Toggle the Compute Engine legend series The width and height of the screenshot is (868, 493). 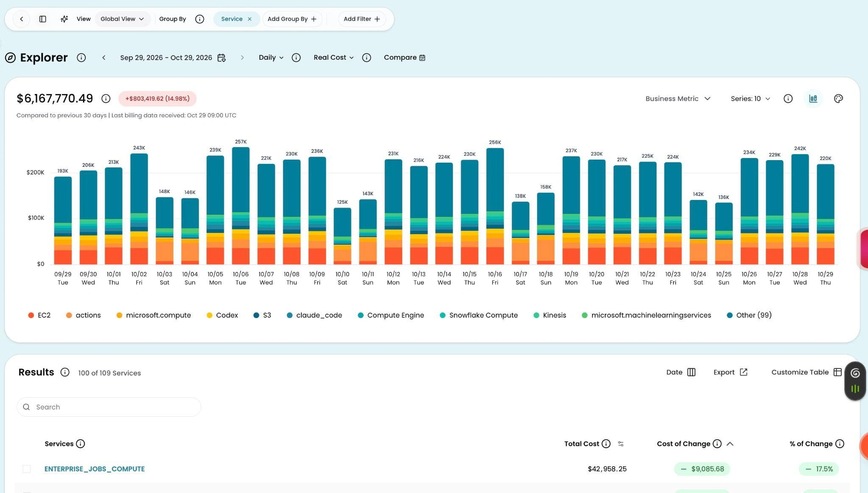click(x=391, y=316)
